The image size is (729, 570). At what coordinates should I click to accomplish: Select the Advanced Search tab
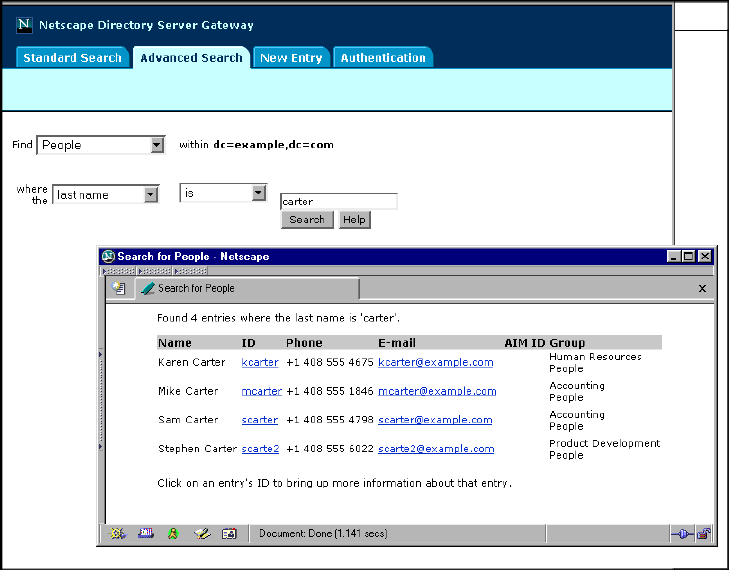pyautogui.click(x=192, y=58)
